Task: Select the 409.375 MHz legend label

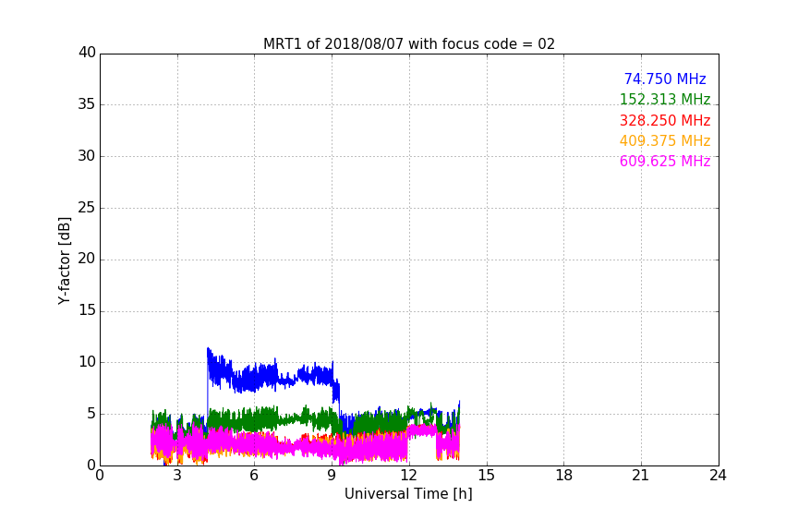Action: [x=665, y=140]
